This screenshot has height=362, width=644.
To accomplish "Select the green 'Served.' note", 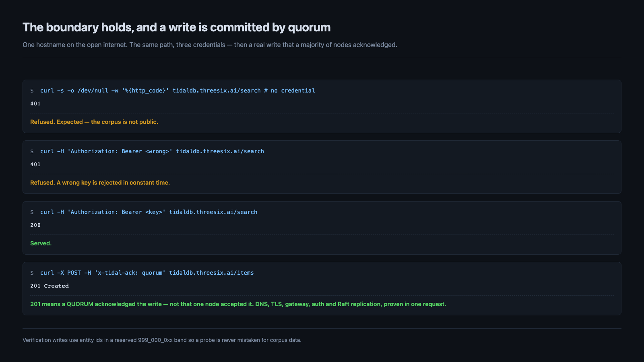I will (x=41, y=243).
